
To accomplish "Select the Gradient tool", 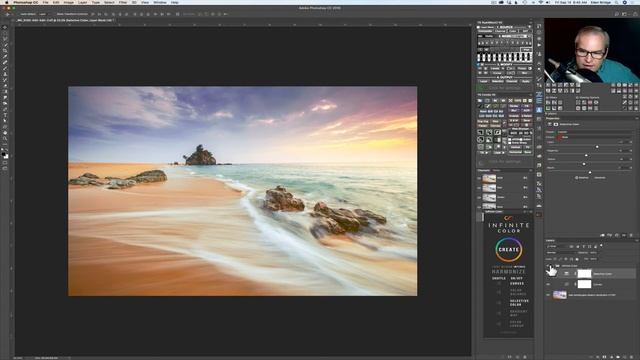I will point(5,92).
